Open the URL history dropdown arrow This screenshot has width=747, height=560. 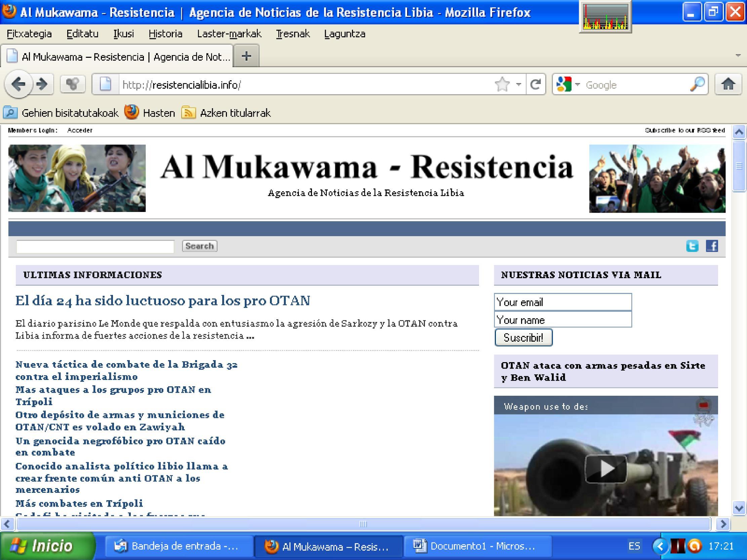click(x=519, y=84)
